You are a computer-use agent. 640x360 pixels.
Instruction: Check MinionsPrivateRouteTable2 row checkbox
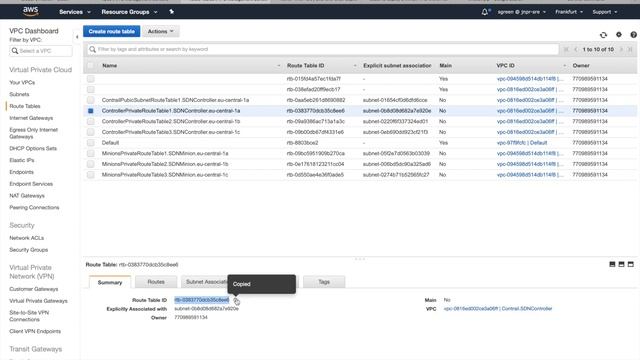91,164
